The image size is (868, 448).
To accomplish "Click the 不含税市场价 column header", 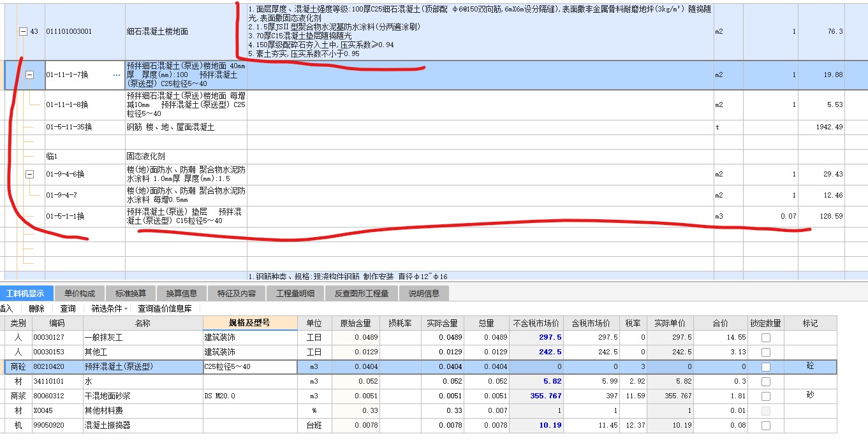I will coord(536,323).
